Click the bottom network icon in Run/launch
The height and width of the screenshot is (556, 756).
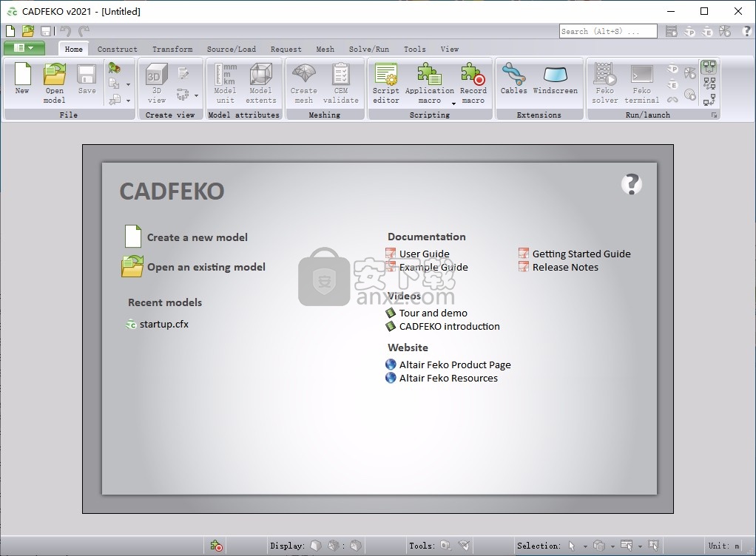(x=709, y=99)
